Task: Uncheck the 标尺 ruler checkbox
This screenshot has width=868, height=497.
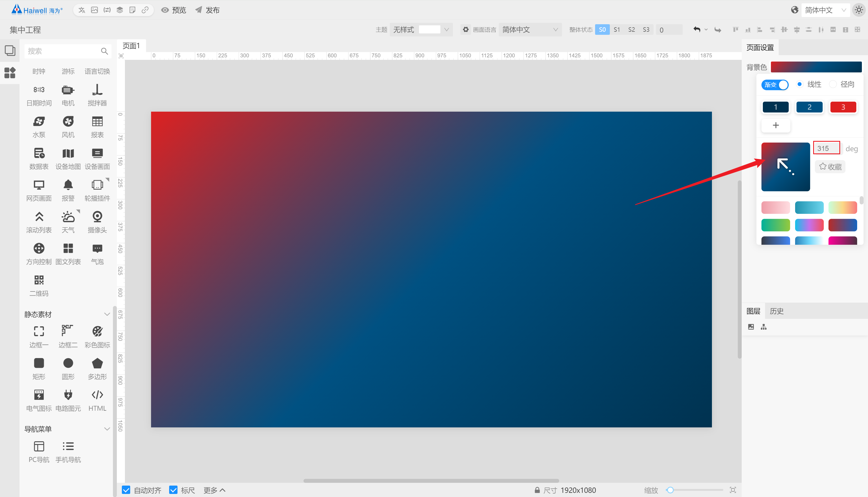Action: pos(173,490)
